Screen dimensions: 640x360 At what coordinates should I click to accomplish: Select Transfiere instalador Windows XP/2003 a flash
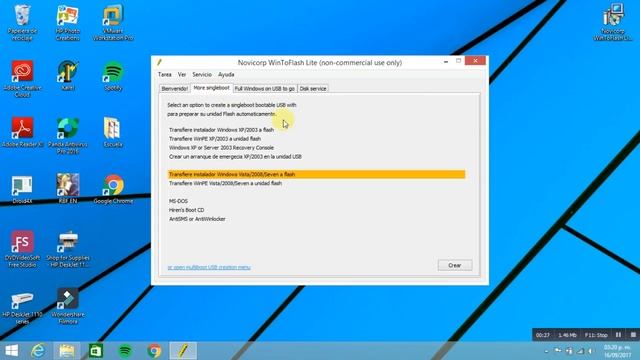pyautogui.click(x=221, y=130)
